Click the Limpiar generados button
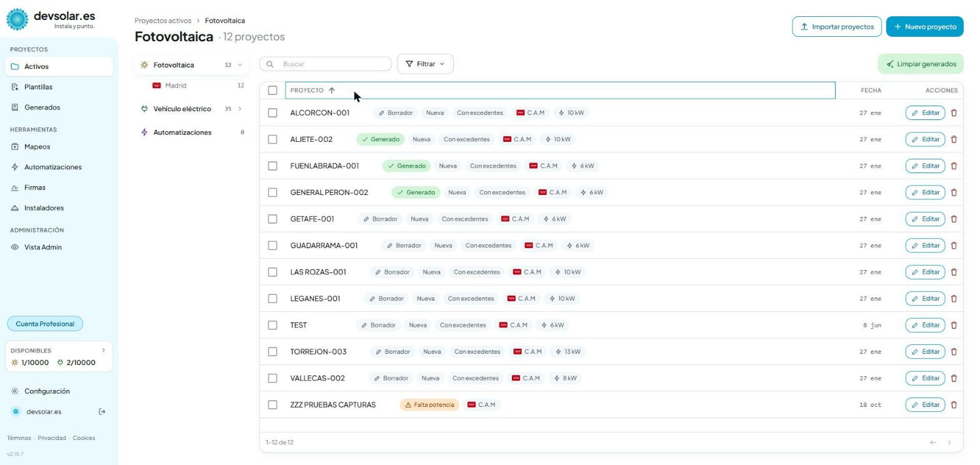Image resolution: width=980 pixels, height=465 pixels. coord(921,64)
